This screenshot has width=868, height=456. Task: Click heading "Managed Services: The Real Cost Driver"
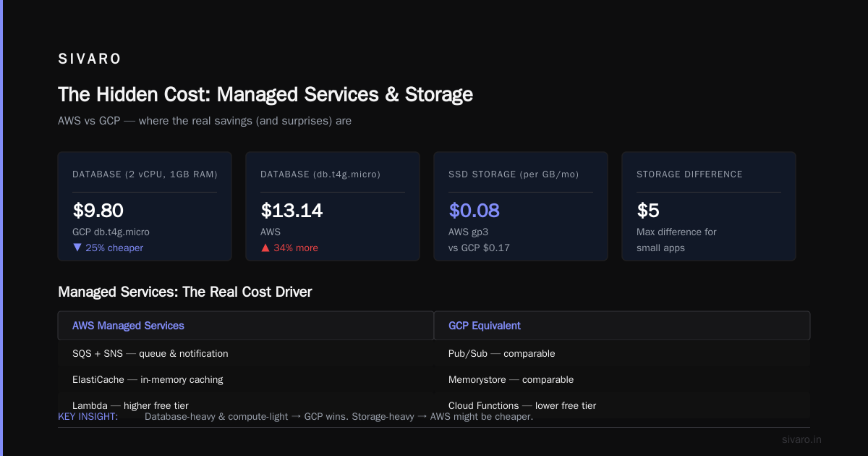point(185,292)
